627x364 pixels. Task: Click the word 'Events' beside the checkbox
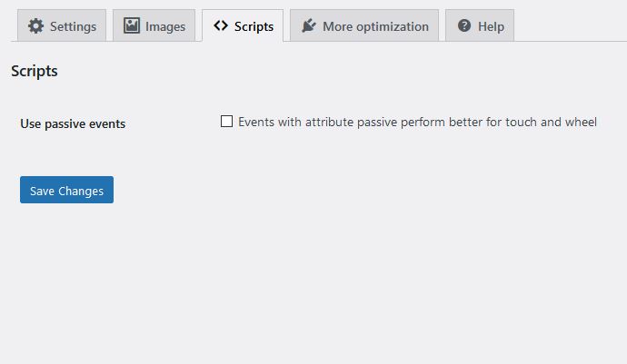(256, 122)
